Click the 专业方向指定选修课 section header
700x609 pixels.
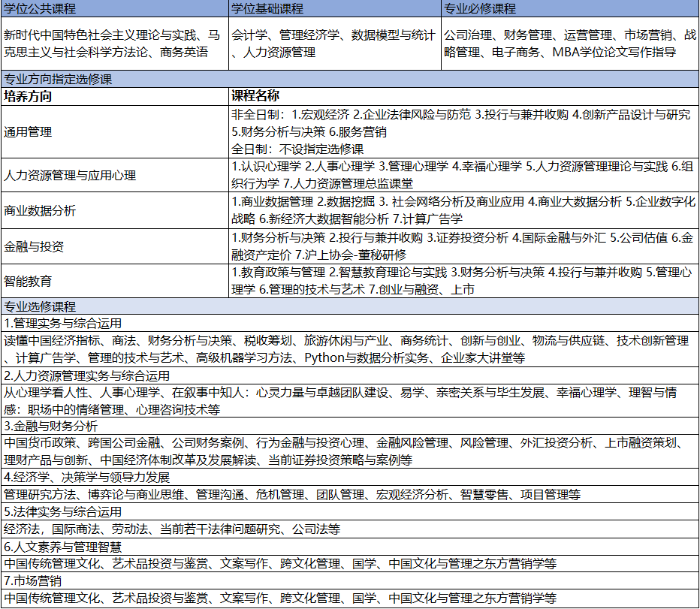350,79
